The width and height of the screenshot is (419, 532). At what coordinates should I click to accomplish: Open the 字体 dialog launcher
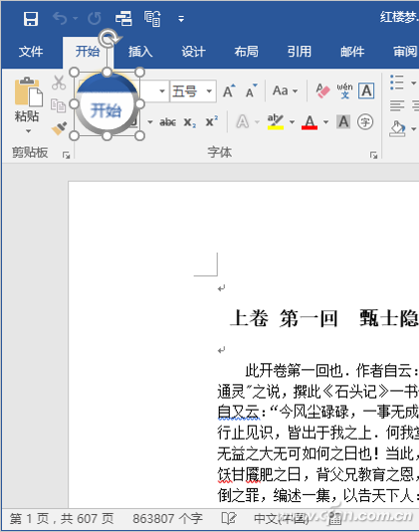pos(374,155)
